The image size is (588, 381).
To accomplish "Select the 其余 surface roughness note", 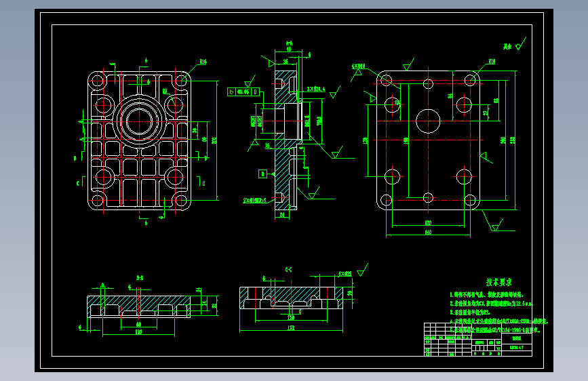I will point(507,47).
